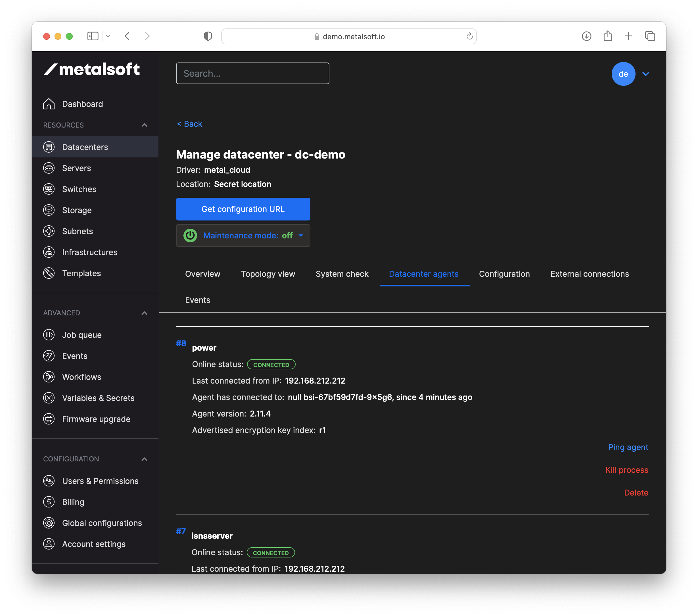Open the user menu chevron beside avatar
698x616 pixels.
[x=645, y=74]
